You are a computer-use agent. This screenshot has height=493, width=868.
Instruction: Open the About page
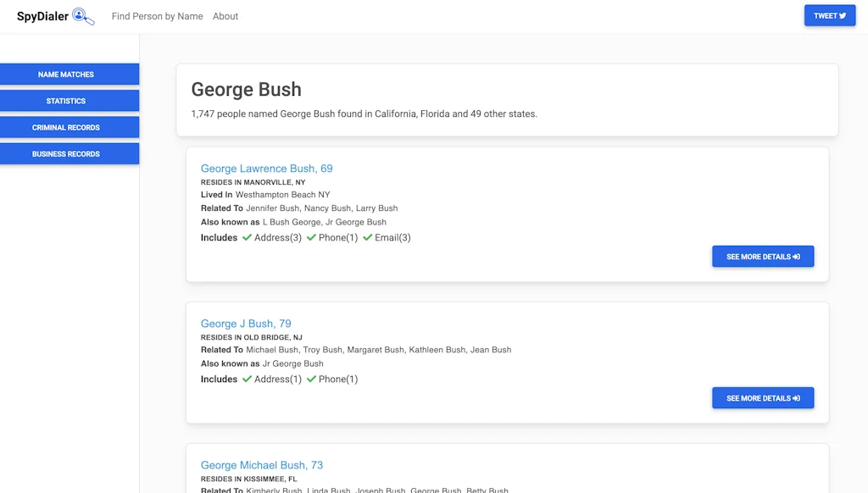click(x=225, y=16)
